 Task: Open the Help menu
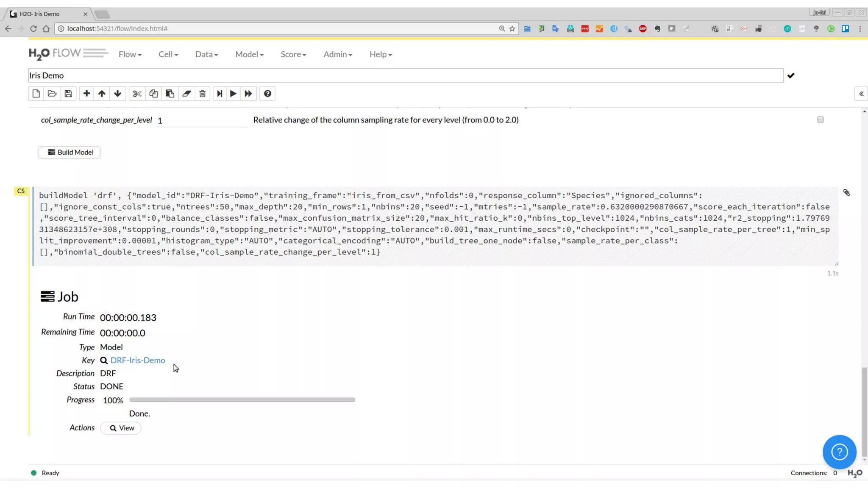coord(380,54)
